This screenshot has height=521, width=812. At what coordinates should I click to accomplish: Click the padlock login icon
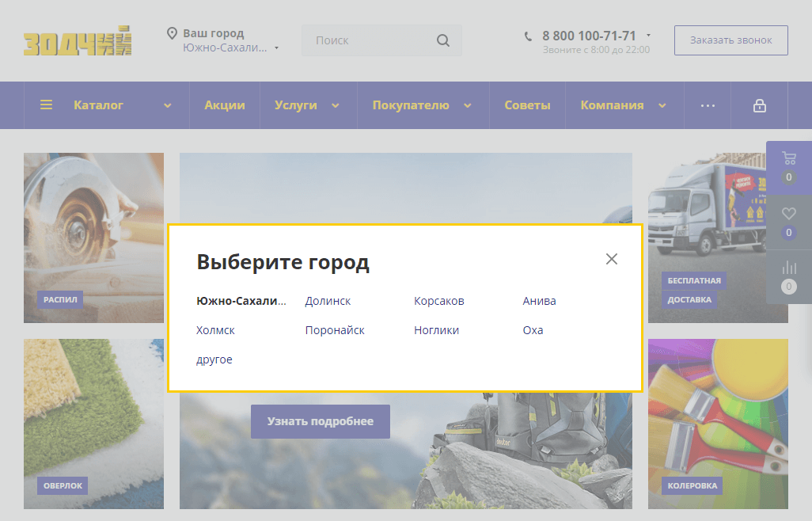(759, 105)
